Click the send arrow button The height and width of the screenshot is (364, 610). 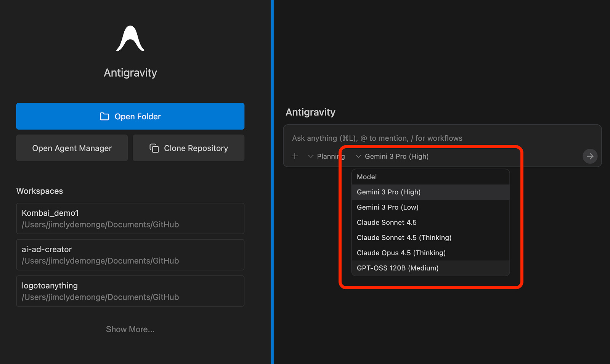click(x=590, y=156)
